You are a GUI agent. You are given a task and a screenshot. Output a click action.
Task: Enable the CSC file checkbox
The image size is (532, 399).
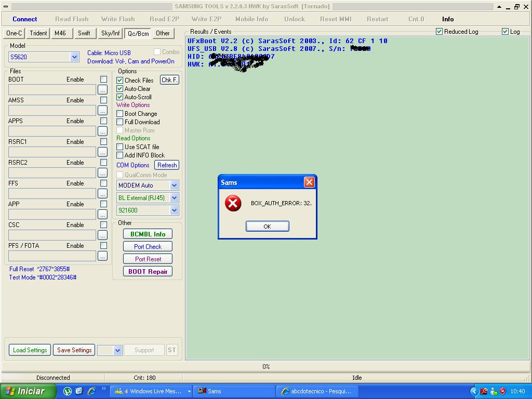point(103,224)
